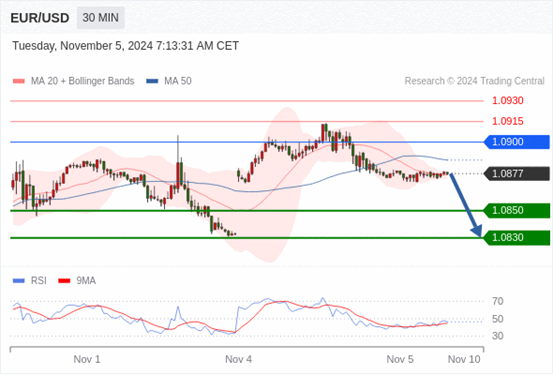
Task: Click the EUR/USD pair title
Action: point(40,18)
